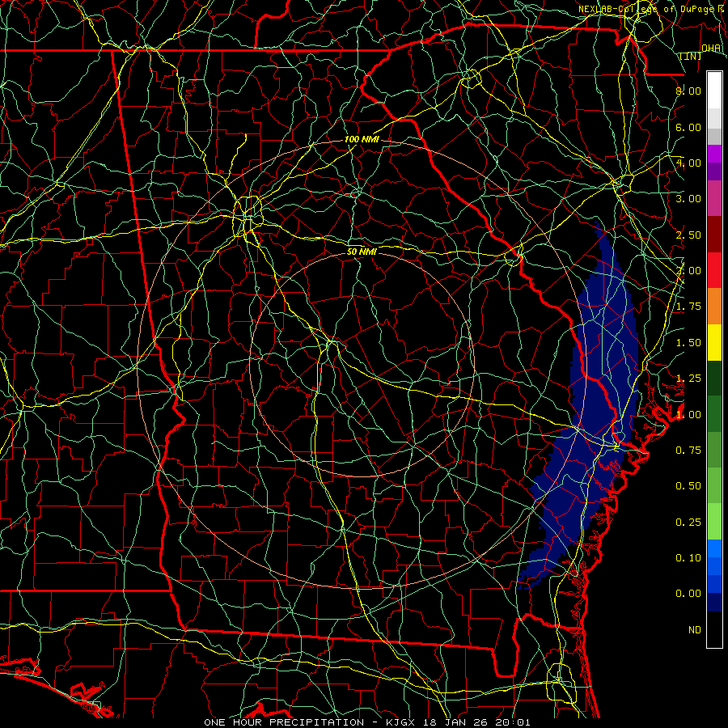The width and height of the screenshot is (728, 728).
Task: Select the yellow swatch beside 1.50
Action: 714,342
